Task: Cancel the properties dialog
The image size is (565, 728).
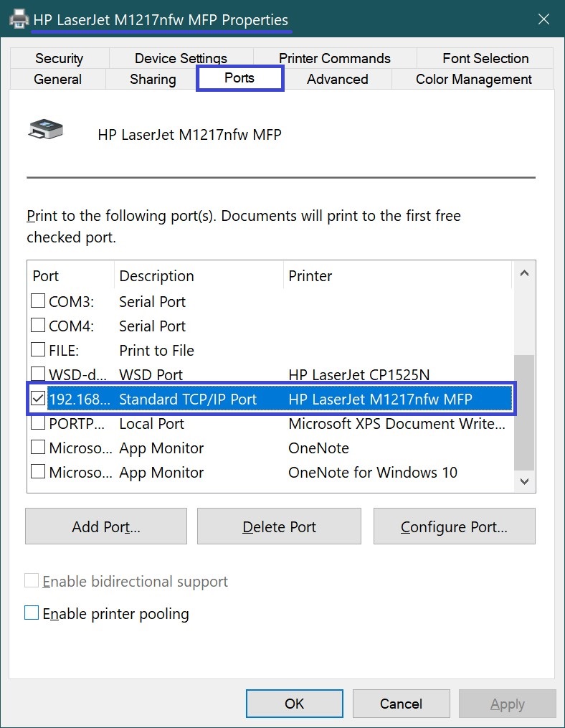Action: click(x=401, y=704)
